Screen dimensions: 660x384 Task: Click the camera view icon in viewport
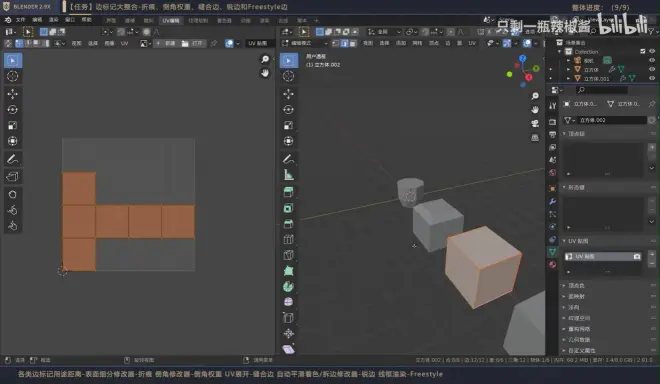(535, 123)
